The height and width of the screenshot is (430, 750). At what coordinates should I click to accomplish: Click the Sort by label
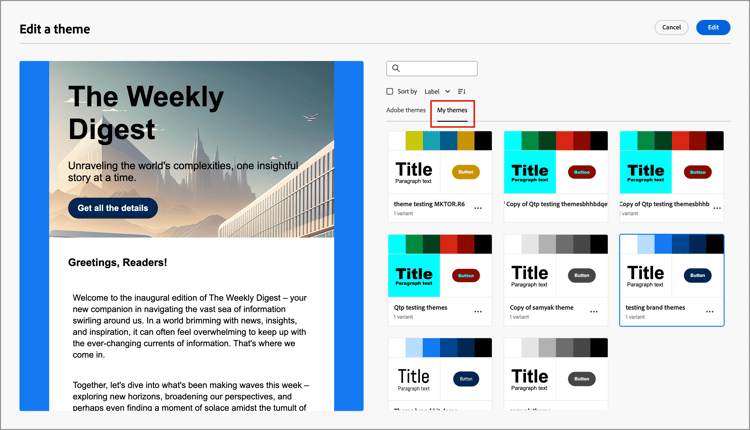pos(407,91)
